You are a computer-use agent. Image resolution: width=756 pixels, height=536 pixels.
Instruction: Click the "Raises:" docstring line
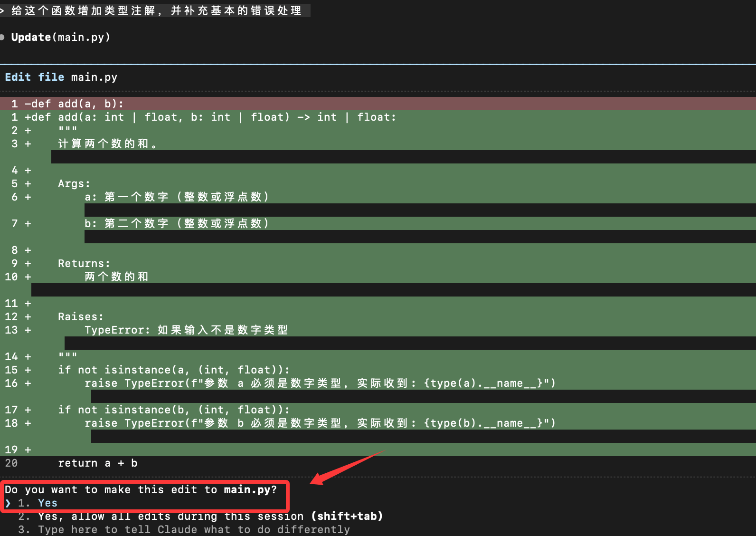point(80,316)
